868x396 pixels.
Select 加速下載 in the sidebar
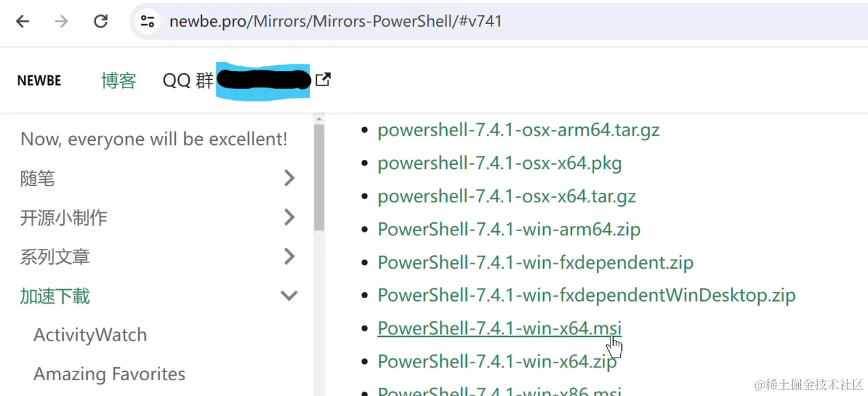[55, 296]
